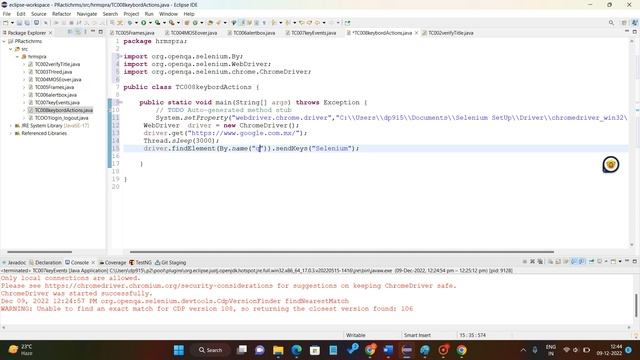Screen dimensions: 640x360
Task: Switch to TC006alertbox.java editor tab
Action: pos(254,33)
